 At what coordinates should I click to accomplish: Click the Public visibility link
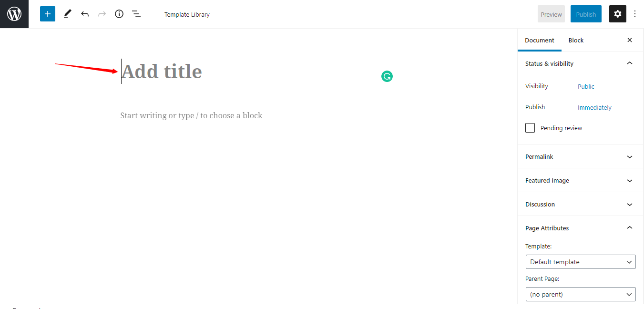[586, 86]
